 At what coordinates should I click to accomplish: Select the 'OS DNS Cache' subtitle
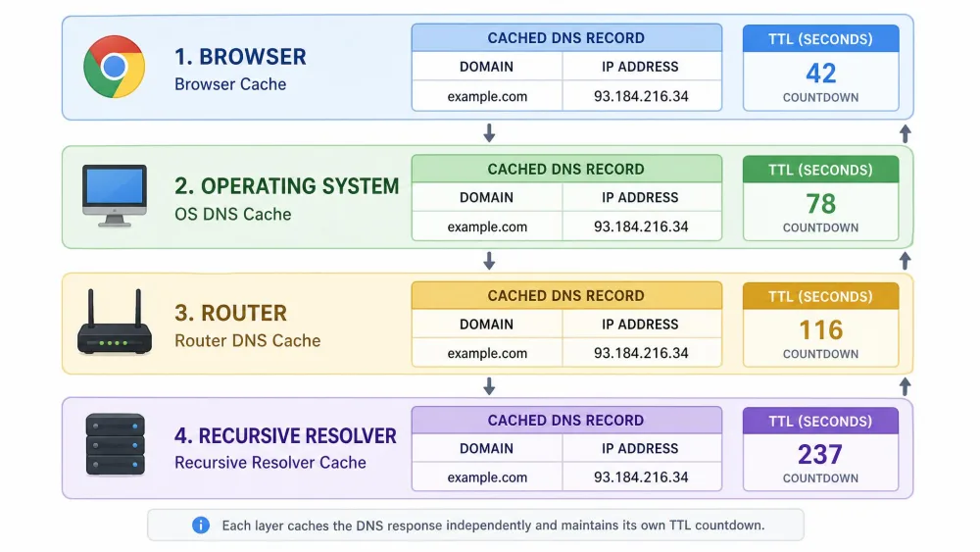(233, 214)
